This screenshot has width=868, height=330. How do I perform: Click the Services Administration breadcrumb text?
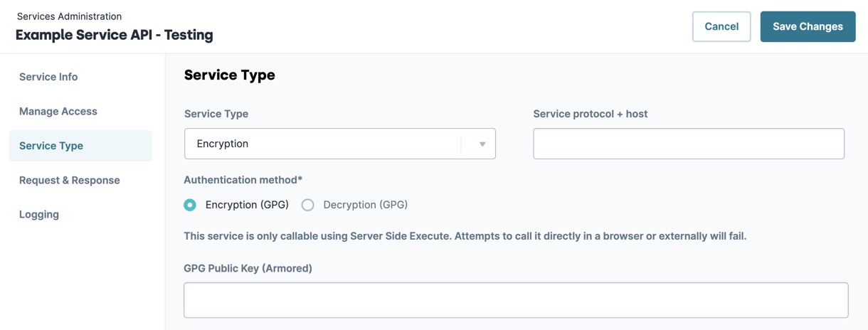[69, 16]
